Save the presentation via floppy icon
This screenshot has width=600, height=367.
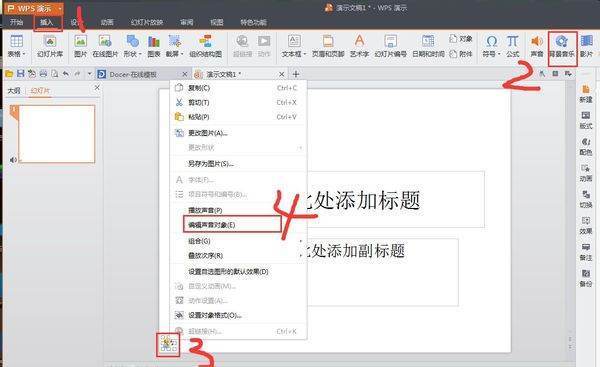(21, 73)
